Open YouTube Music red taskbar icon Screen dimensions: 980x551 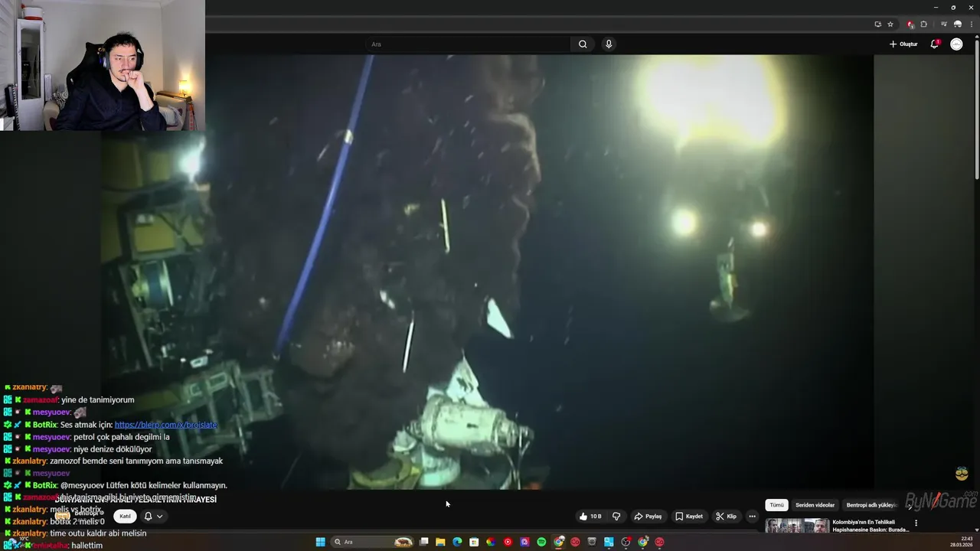click(508, 542)
